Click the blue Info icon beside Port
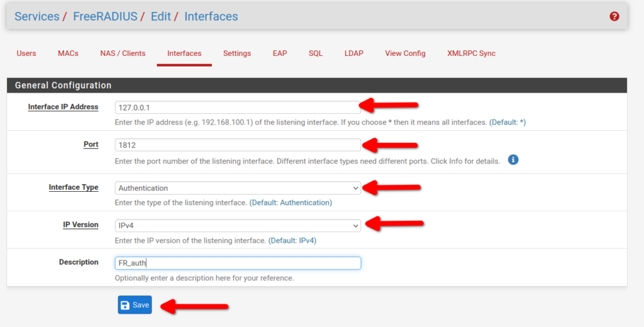 [513, 160]
